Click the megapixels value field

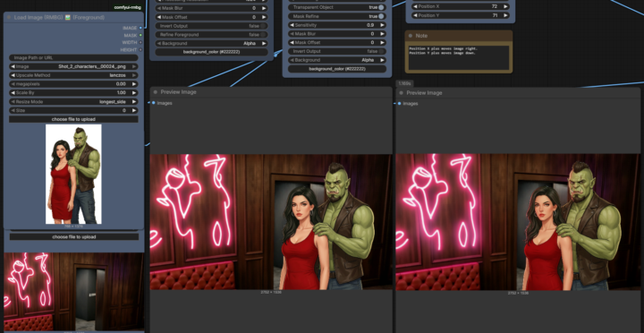click(73, 84)
